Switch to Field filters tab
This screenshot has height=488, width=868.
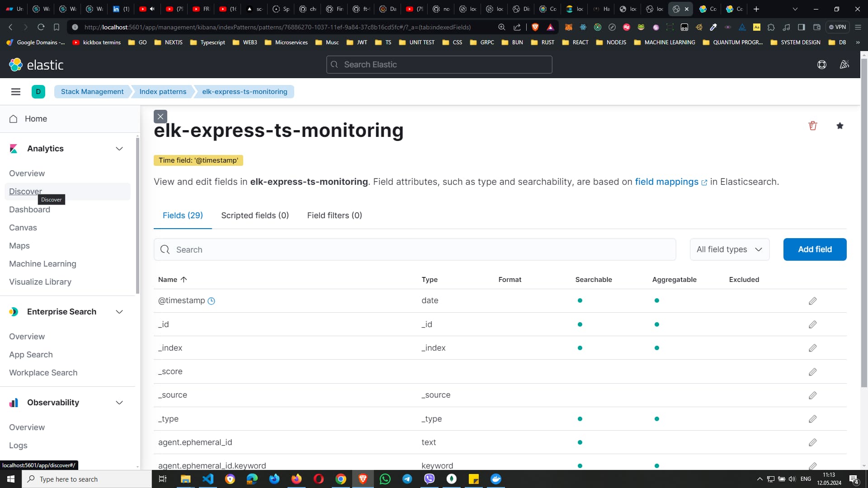point(334,216)
